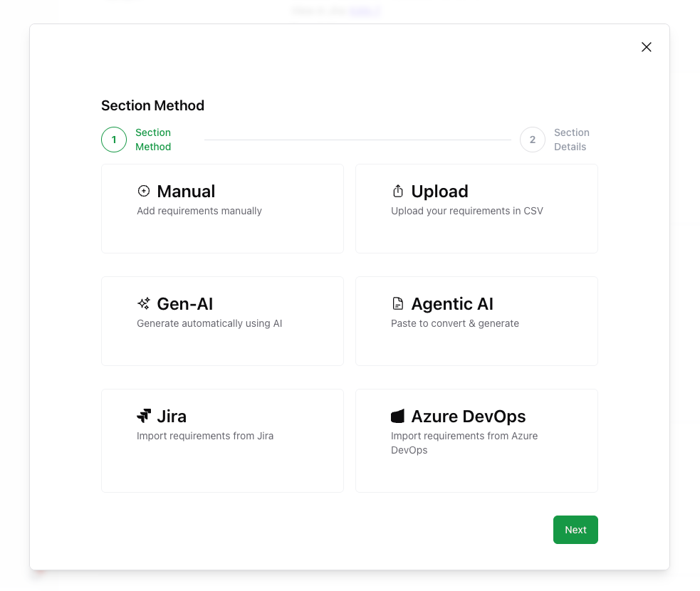Click the step 1 circle indicator

tap(113, 140)
